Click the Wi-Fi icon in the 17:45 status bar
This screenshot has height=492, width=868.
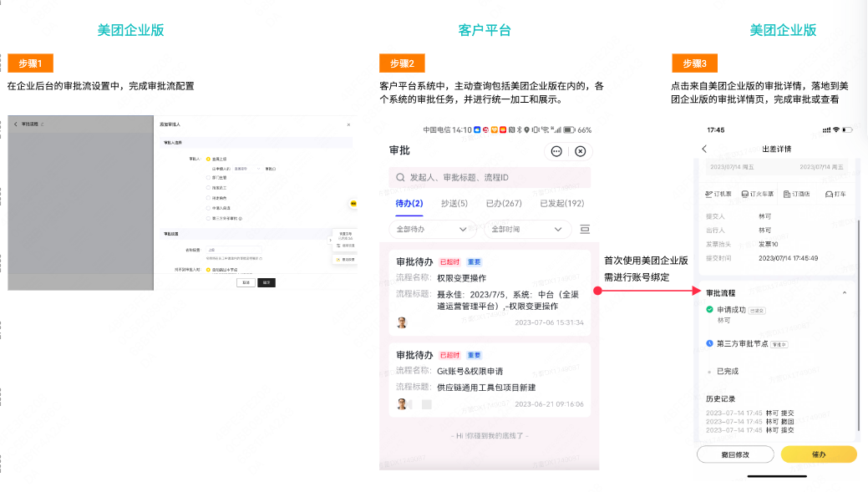coord(836,130)
